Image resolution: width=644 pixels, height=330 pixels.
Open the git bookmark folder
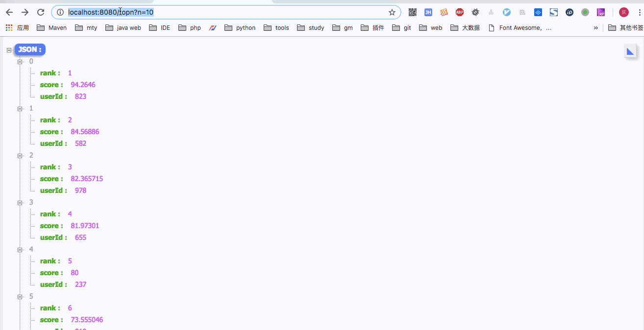point(402,28)
